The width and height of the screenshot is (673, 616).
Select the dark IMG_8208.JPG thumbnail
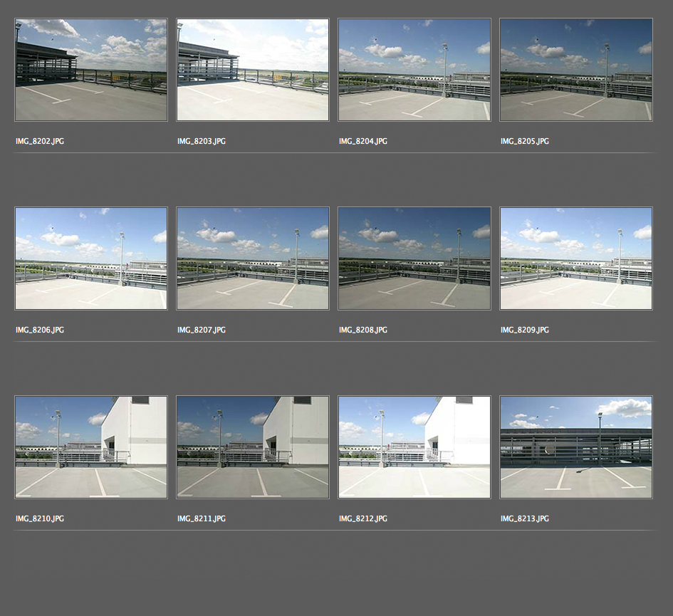click(x=414, y=259)
